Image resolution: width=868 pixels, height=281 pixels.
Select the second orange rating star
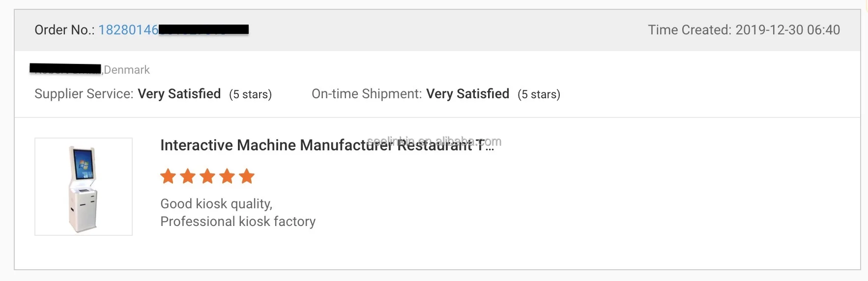188,176
